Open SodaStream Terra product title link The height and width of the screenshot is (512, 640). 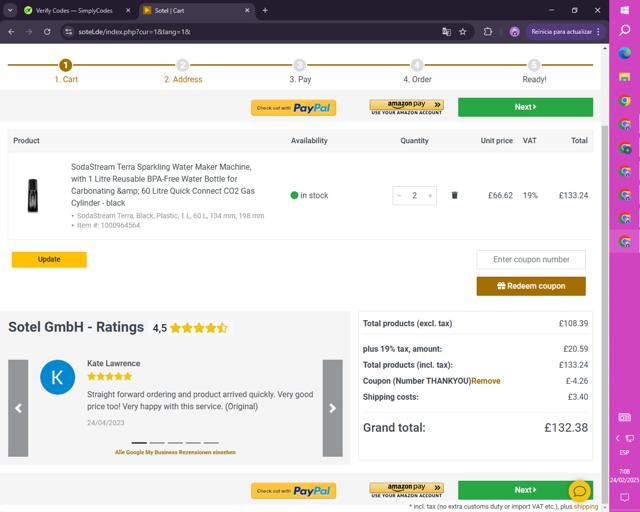point(162,185)
